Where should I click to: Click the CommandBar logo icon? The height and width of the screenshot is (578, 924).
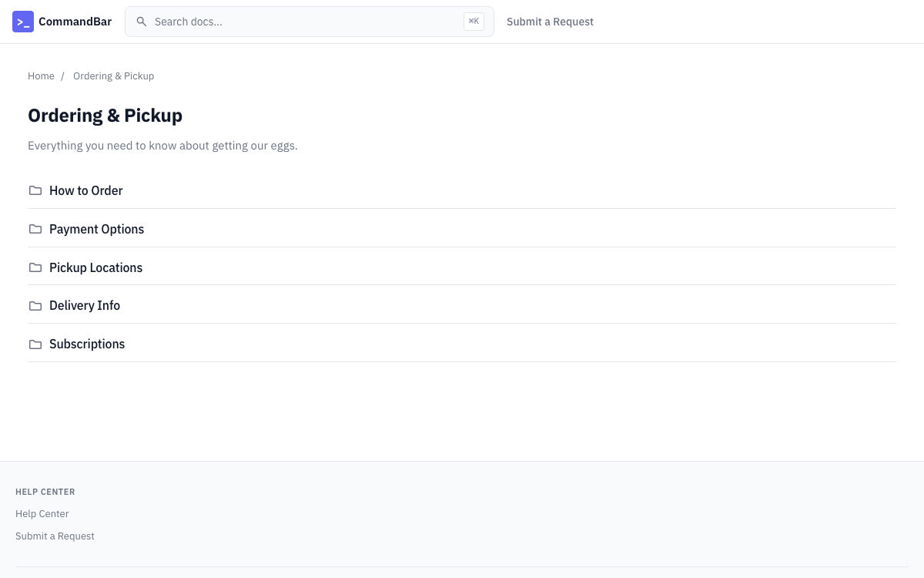tap(23, 22)
